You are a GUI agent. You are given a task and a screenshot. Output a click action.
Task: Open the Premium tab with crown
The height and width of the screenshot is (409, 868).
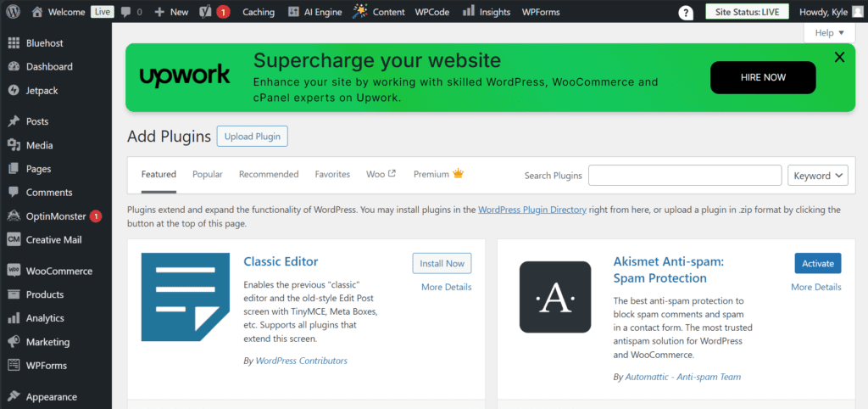tap(438, 174)
